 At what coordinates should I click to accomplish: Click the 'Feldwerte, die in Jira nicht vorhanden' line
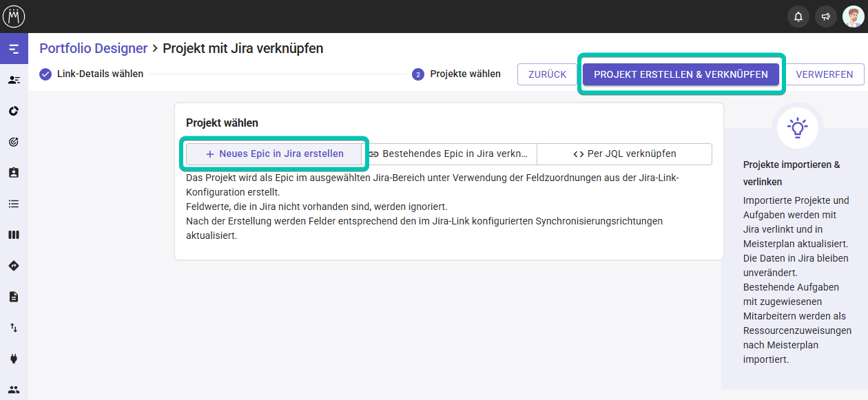[317, 207]
